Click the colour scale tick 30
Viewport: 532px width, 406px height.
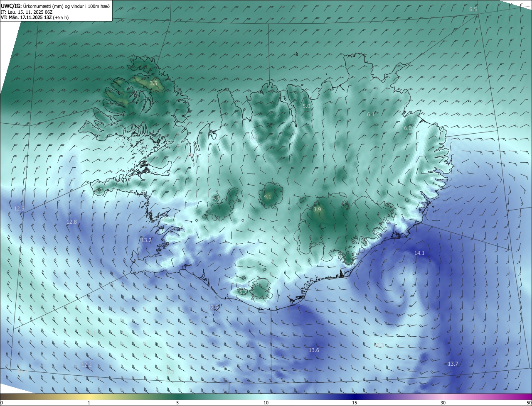(443, 403)
